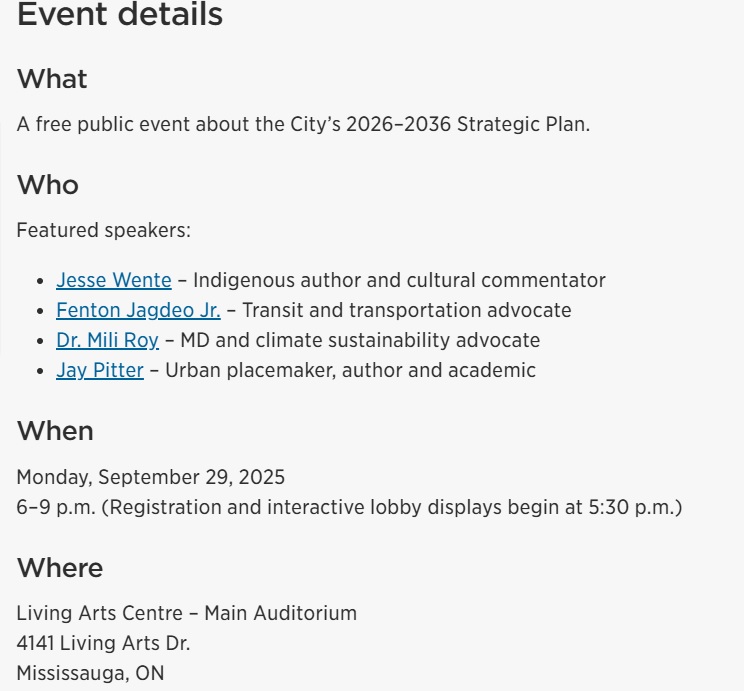
Task: Visit the Jay Pitter speaker link
Action: (100, 370)
